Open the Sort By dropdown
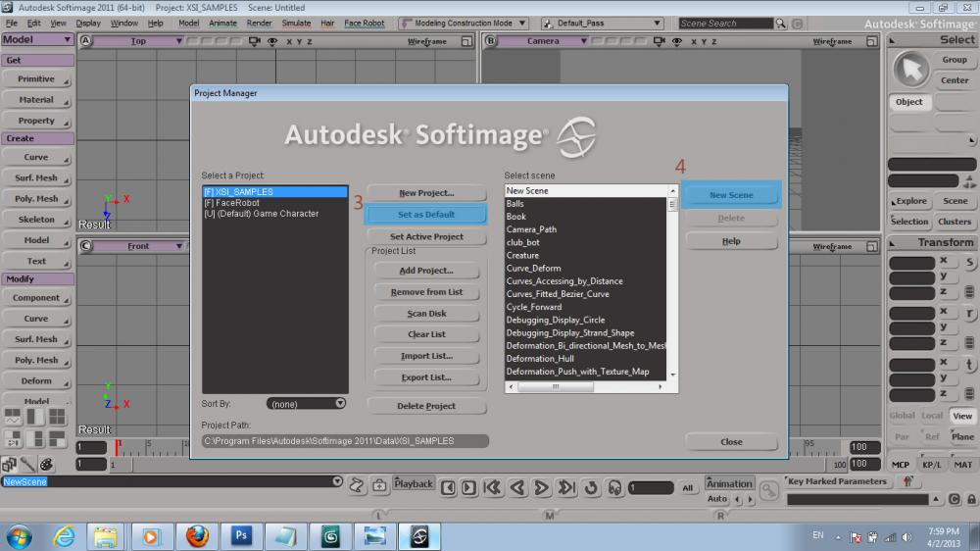 click(306, 403)
